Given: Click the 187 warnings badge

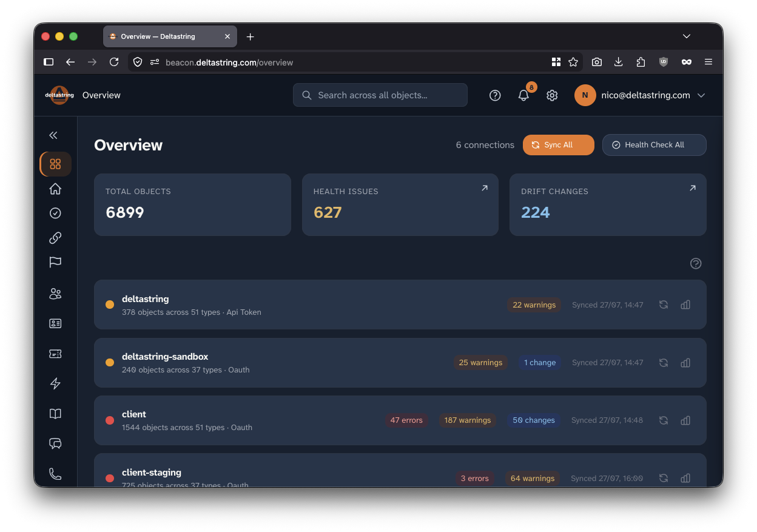Looking at the screenshot, I should (x=468, y=420).
